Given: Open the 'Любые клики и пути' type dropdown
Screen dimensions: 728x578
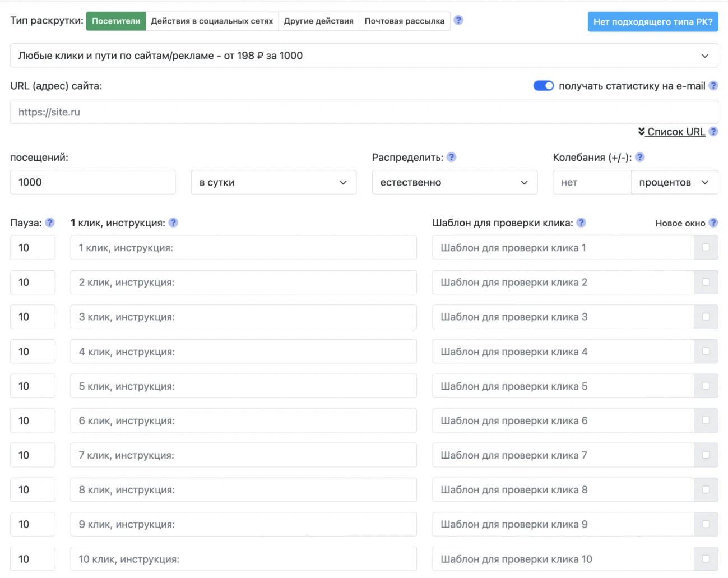Looking at the screenshot, I should [x=364, y=56].
